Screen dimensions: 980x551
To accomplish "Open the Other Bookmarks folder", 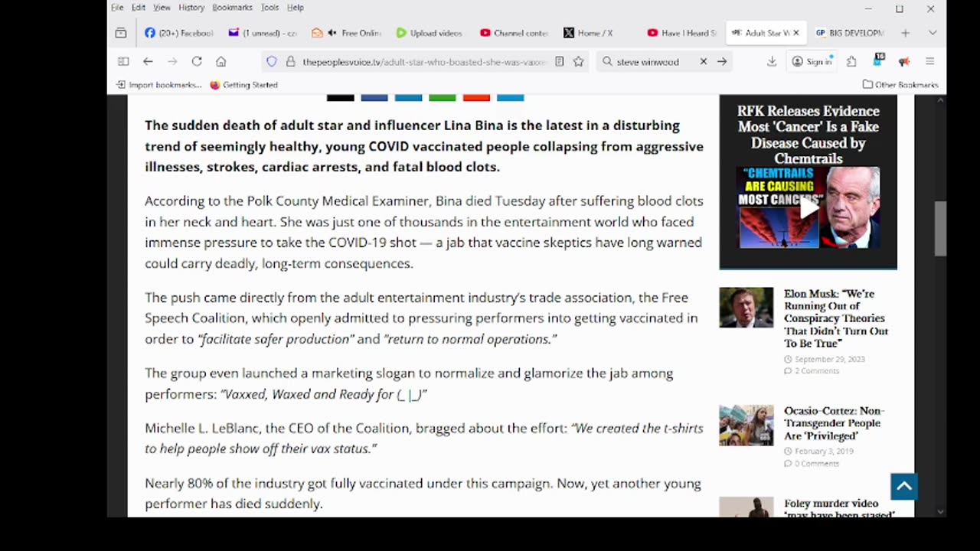I will tap(900, 85).
